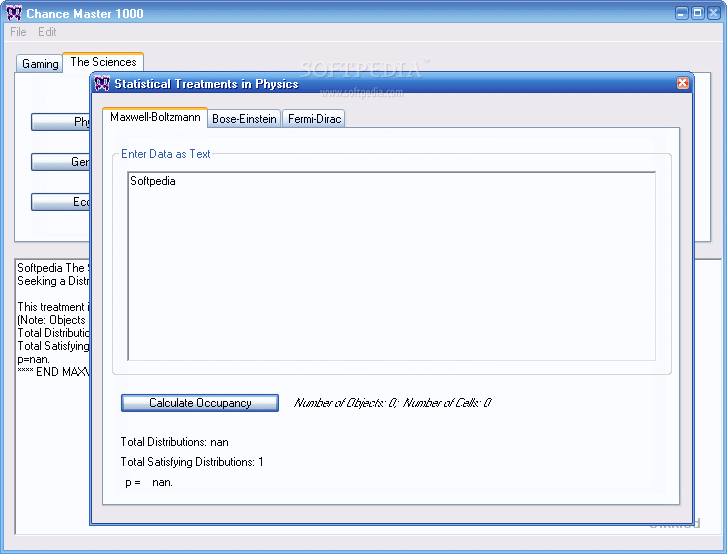The image size is (727, 554).
Task: Select the Maxwell-Boltzmann tab
Action: point(155,117)
